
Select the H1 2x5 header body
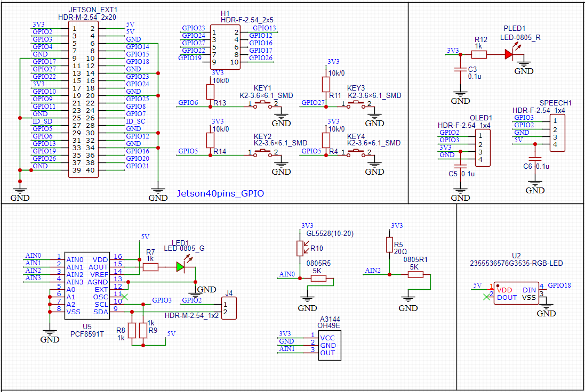point(226,47)
